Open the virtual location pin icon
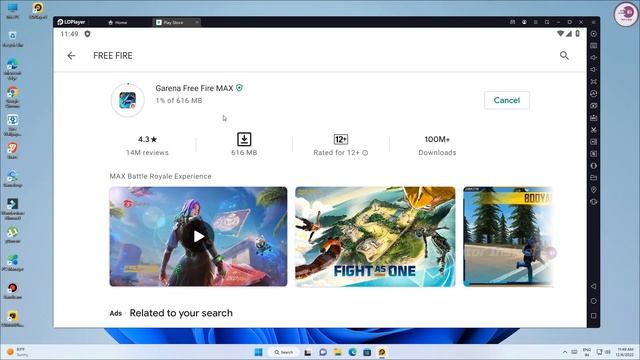640x360 pixels. 594,190
